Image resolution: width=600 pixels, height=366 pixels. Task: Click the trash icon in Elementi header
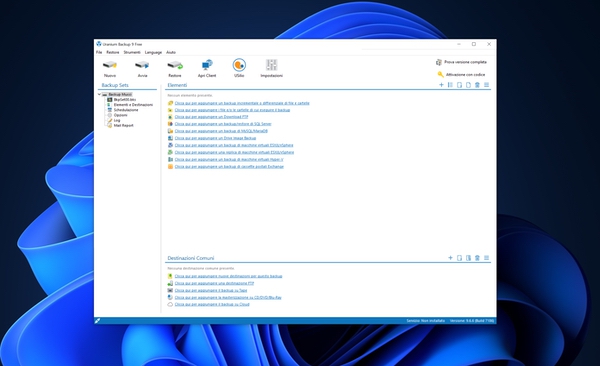(x=477, y=85)
